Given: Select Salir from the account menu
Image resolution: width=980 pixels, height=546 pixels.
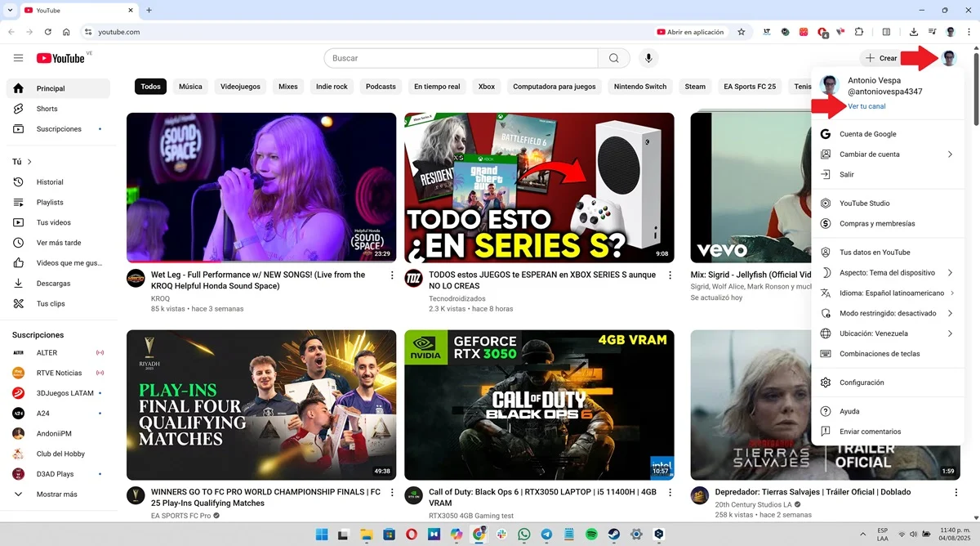Looking at the screenshot, I should pos(846,174).
